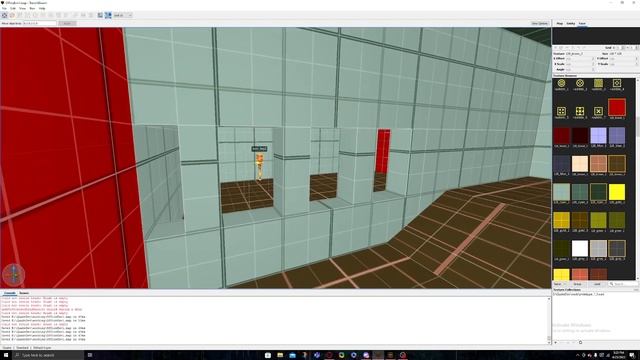The width and height of the screenshot is (640, 360).
Task: Pick the darkest maroon texture swatch
Action: point(580,136)
